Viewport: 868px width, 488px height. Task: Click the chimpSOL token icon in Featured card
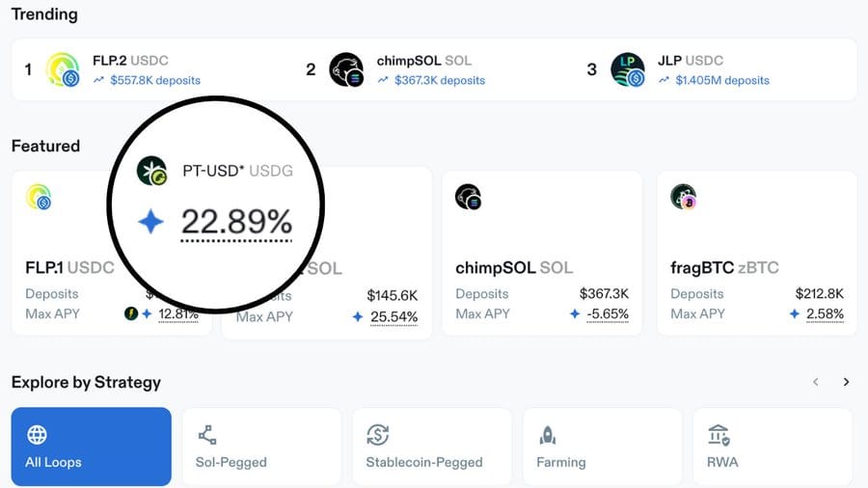pyautogui.click(x=469, y=197)
